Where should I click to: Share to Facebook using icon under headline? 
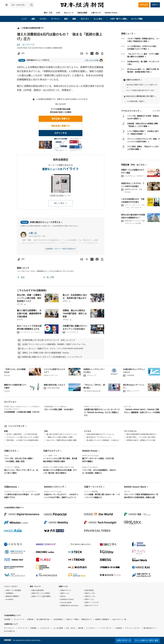97,53
